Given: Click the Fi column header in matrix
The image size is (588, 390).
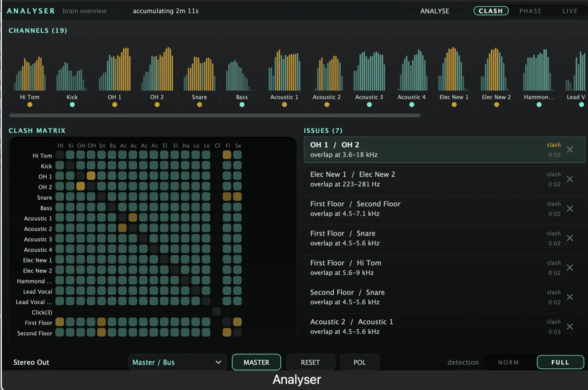Looking at the screenshot, I should point(228,146).
